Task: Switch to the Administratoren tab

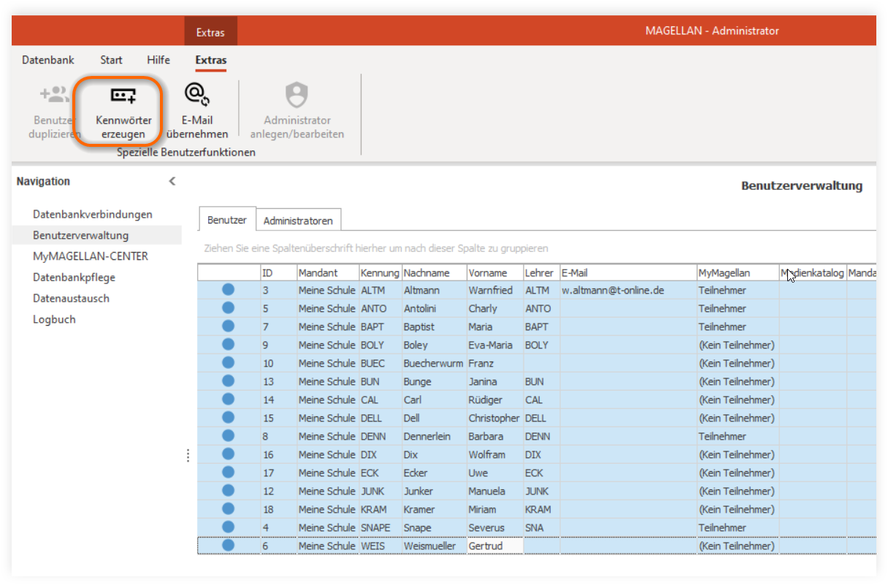Action: pyautogui.click(x=298, y=221)
